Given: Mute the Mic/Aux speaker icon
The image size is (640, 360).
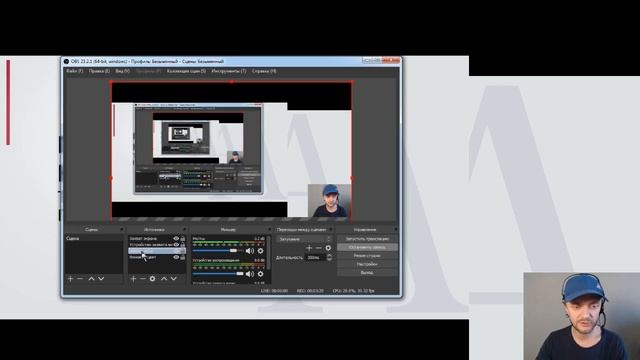Looking at the screenshot, I should pos(249,251).
